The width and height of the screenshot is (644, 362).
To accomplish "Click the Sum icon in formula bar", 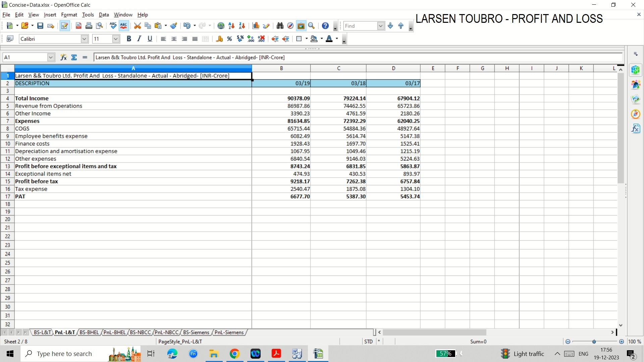I will pyautogui.click(x=74, y=57).
